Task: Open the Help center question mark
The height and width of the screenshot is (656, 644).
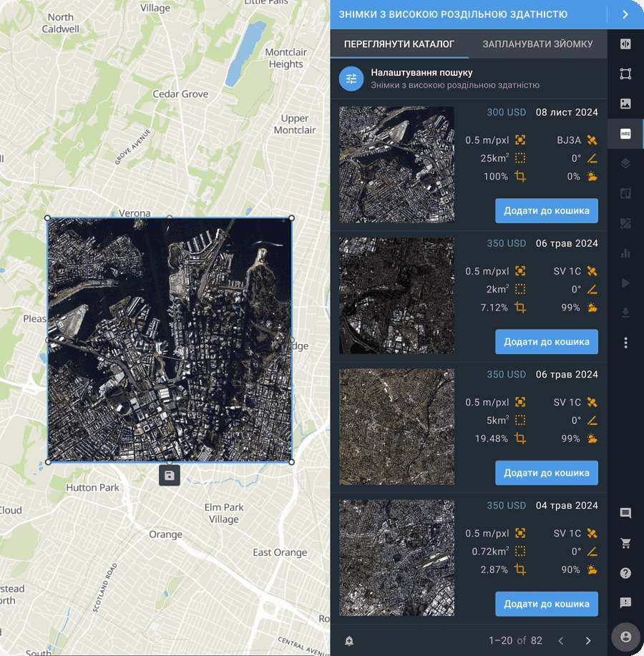Action: click(626, 574)
